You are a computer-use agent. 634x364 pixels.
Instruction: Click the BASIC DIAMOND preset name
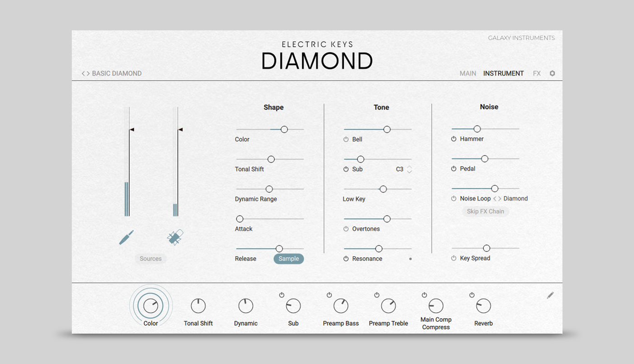pyautogui.click(x=117, y=73)
